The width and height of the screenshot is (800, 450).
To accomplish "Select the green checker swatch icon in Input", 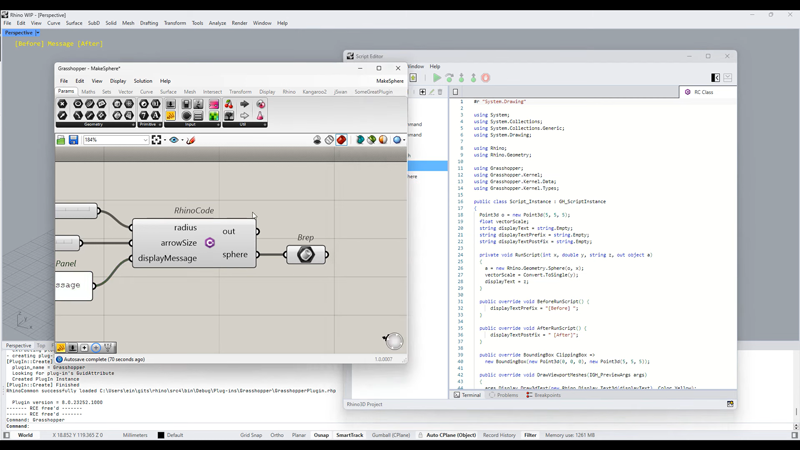I will pyautogui.click(x=214, y=116).
